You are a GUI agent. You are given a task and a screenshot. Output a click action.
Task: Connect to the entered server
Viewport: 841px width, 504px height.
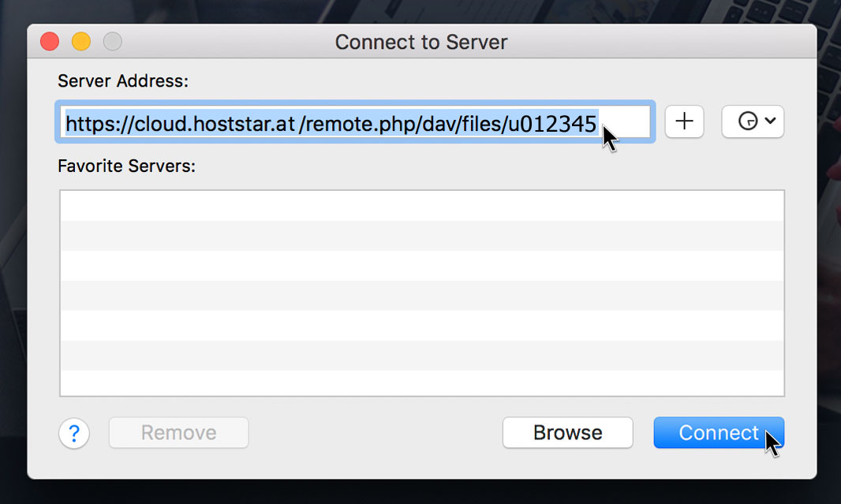point(719,433)
